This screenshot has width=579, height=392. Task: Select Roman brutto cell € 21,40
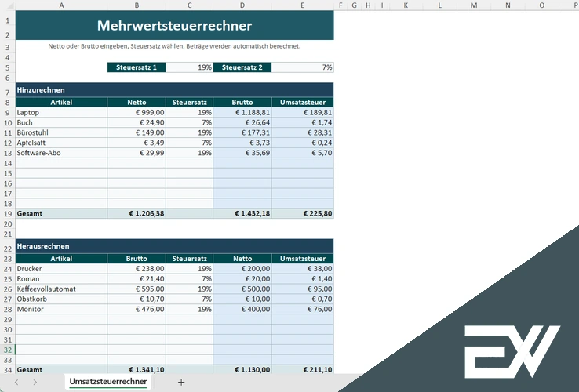pyautogui.click(x=137, y=279)
